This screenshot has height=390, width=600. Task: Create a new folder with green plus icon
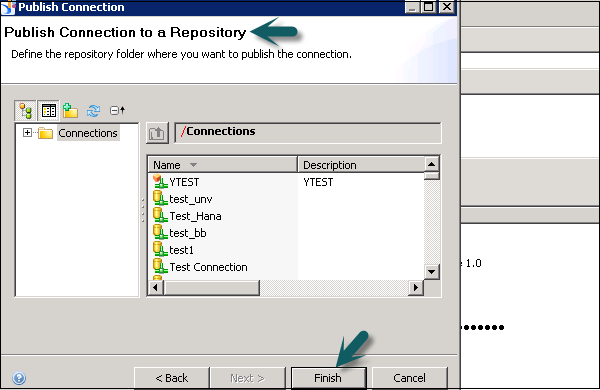[x=70, y=111]
